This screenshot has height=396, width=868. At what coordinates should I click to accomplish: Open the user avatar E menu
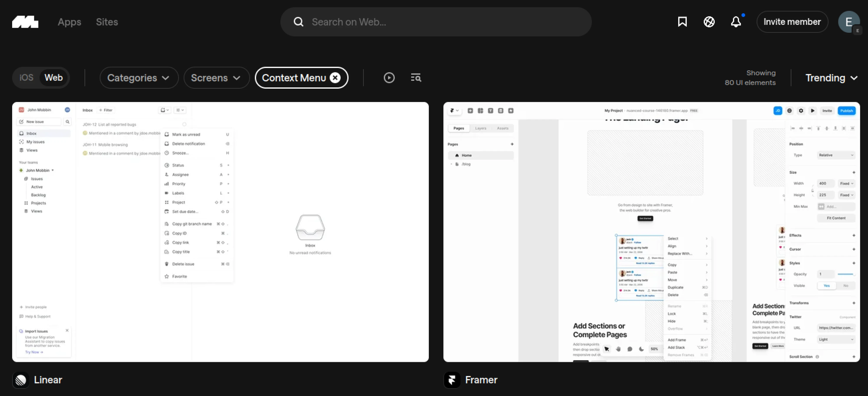click(849, 22)
